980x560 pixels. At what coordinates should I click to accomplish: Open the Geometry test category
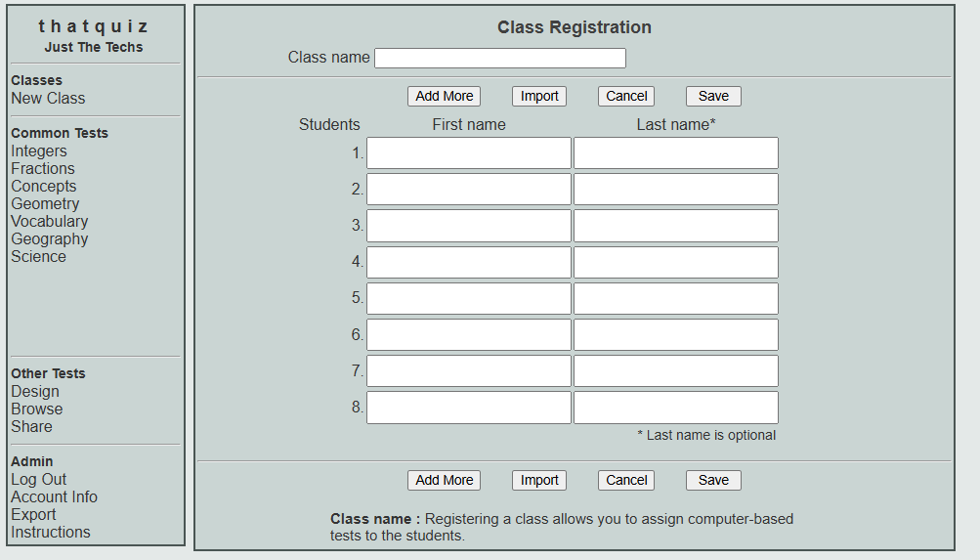45,204
